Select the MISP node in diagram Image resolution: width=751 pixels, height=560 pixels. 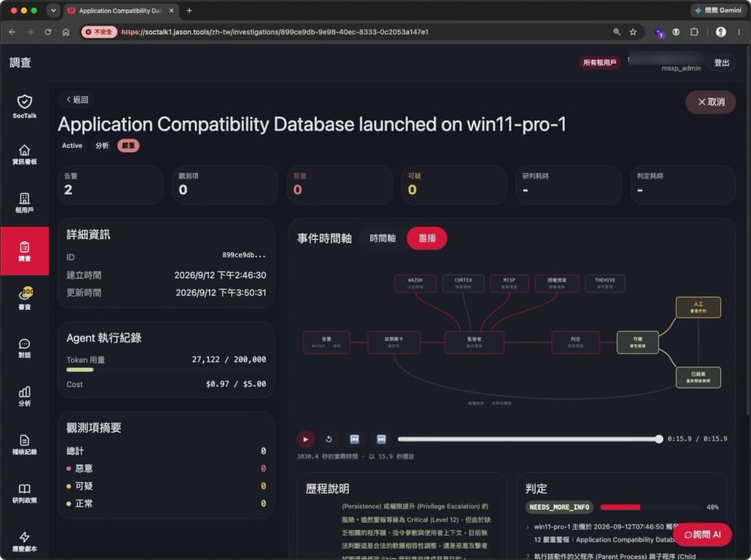(x=509, y=283)
